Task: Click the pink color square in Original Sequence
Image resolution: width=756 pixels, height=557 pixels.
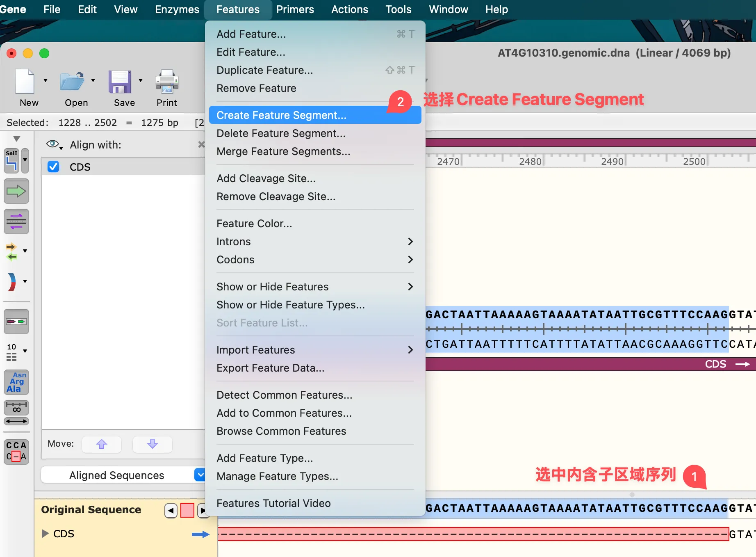Action: [187, 510]
